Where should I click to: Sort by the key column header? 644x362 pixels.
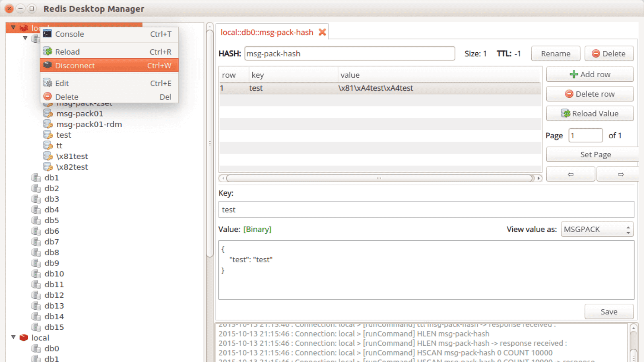coord(293,75)
